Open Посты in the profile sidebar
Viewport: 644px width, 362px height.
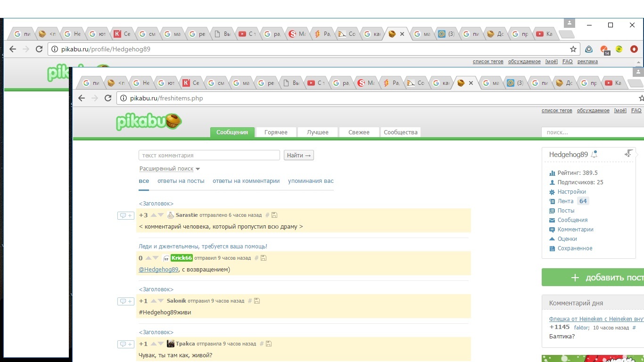click(566, 211)
